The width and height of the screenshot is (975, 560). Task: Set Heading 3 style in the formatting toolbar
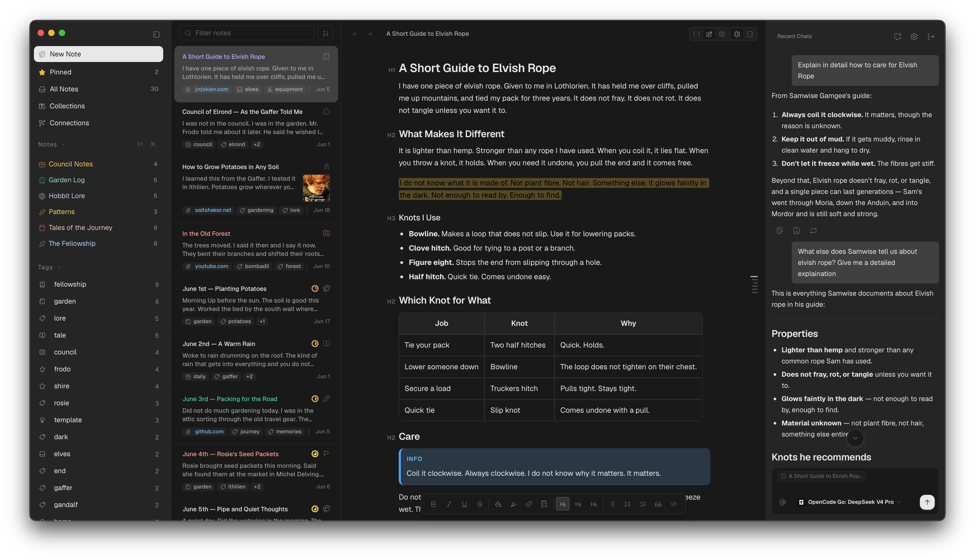593,504
